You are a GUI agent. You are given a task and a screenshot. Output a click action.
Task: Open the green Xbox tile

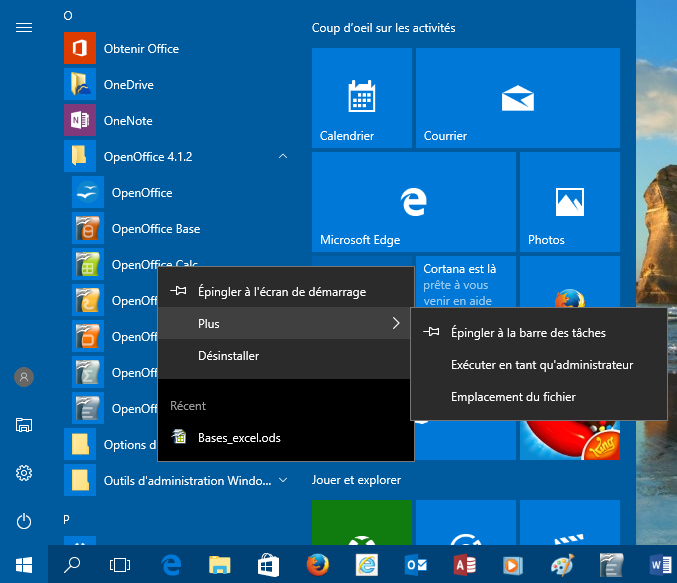pyautogui.click(x=362, y=523)
